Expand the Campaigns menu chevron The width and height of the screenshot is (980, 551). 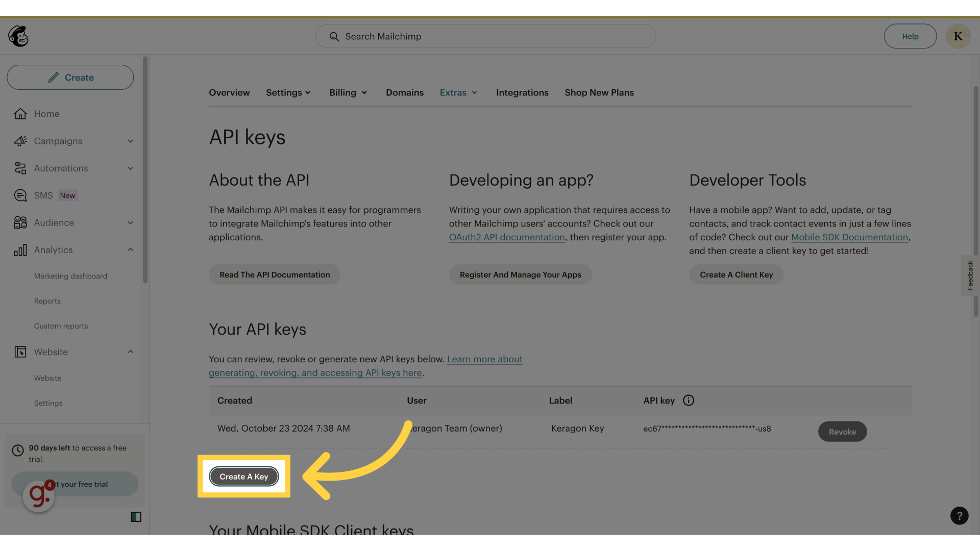(131, 141)
